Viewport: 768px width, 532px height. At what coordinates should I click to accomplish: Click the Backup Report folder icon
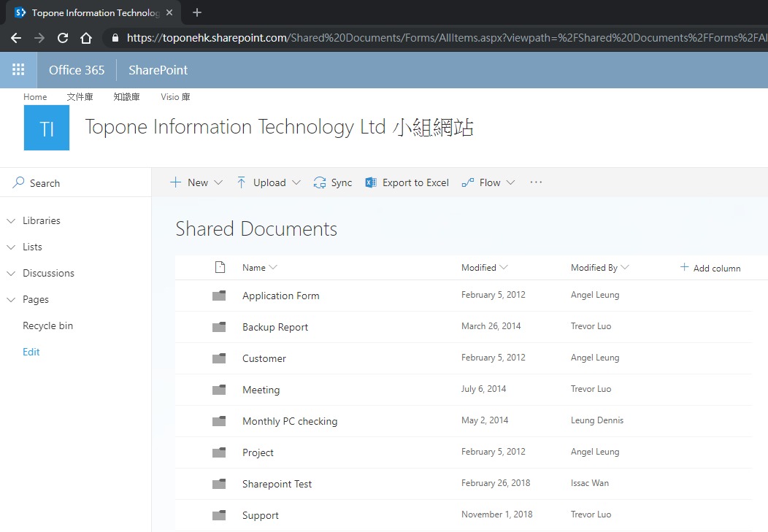click(x=219, y=327)
